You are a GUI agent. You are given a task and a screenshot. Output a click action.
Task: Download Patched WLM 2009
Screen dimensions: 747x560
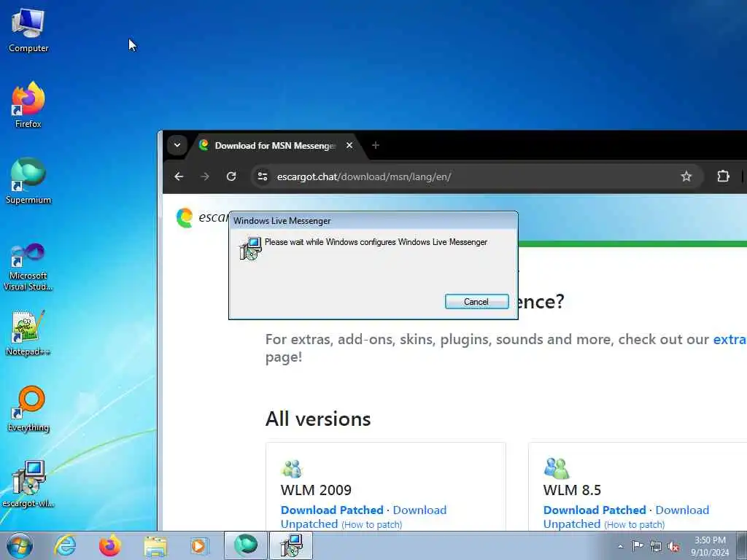(332, 510)
